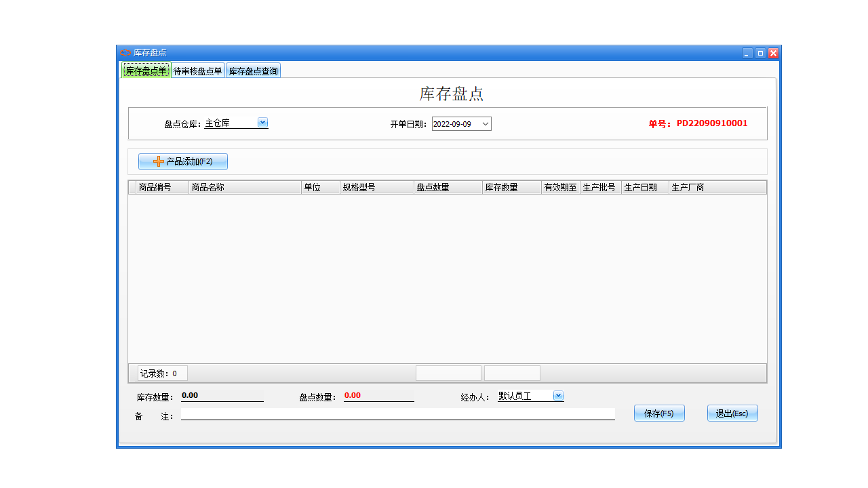The width and height of the screenshot is (868, 488).
Task: Click the 退出(Esc) exit button
Action: (x=732, y=413)
